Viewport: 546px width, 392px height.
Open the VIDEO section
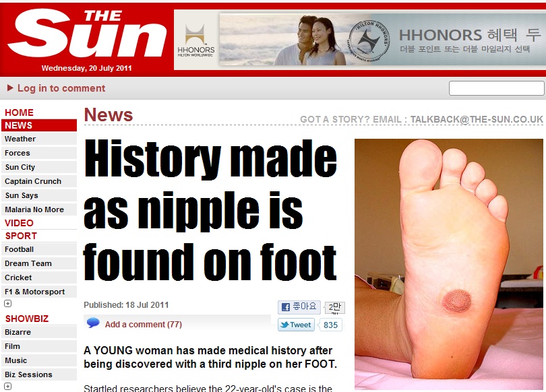pyautogui.click(x=19, y=223)
